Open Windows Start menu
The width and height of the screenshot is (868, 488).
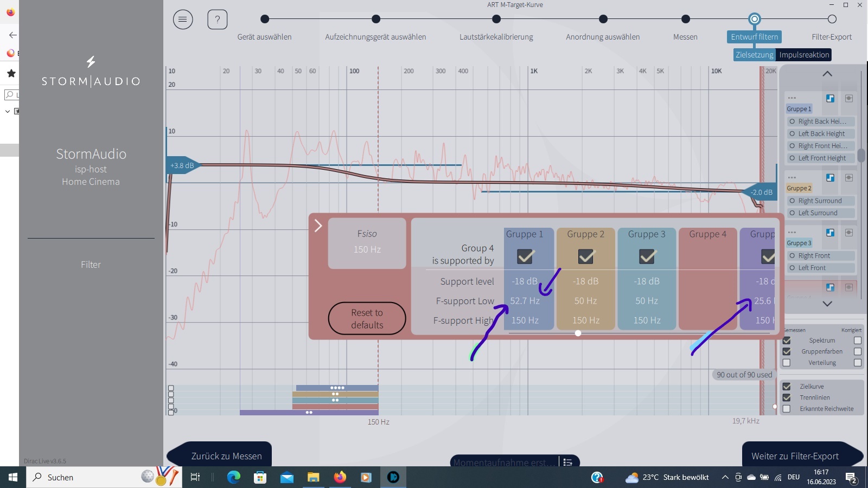pyautogui.click(x=13, y=477)
